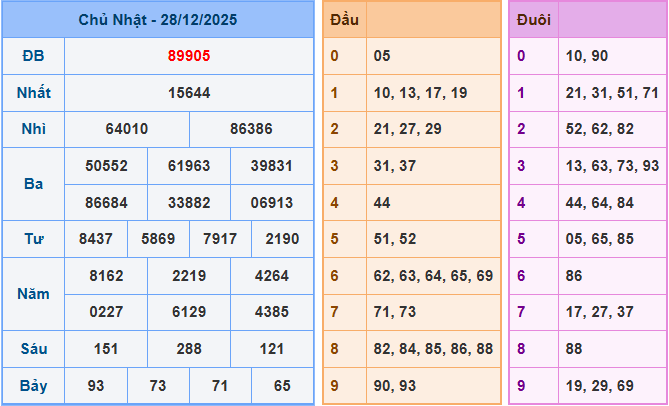Click third prize number 06913
The width and height of the screenshot is (669, 406).
coord(272,203)
